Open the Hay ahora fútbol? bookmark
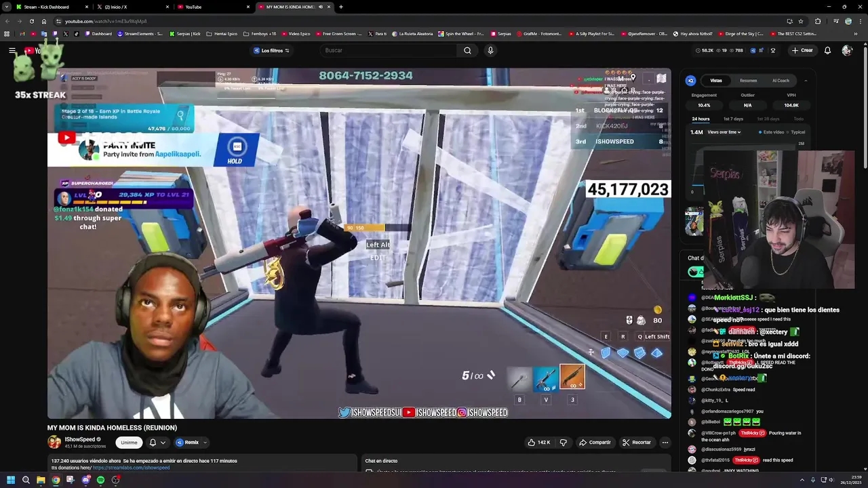The width and height of the screenshot is (868, 488). pos(694,34)
